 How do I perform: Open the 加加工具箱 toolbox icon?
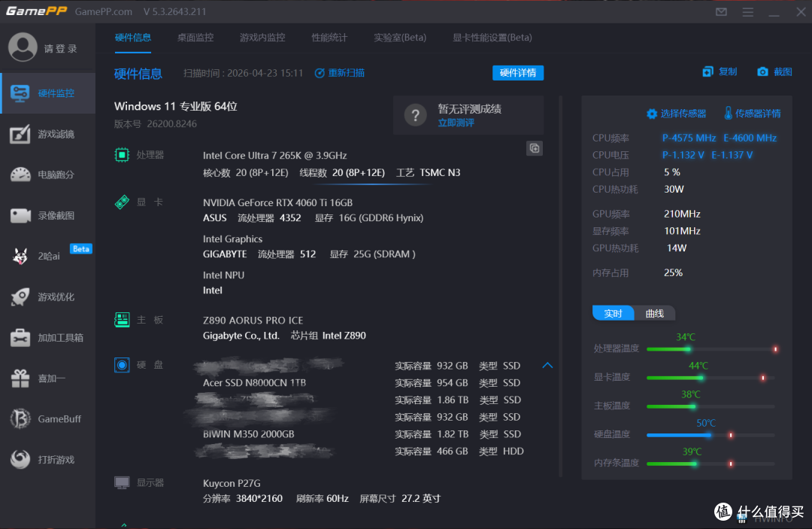coord(20,338)
